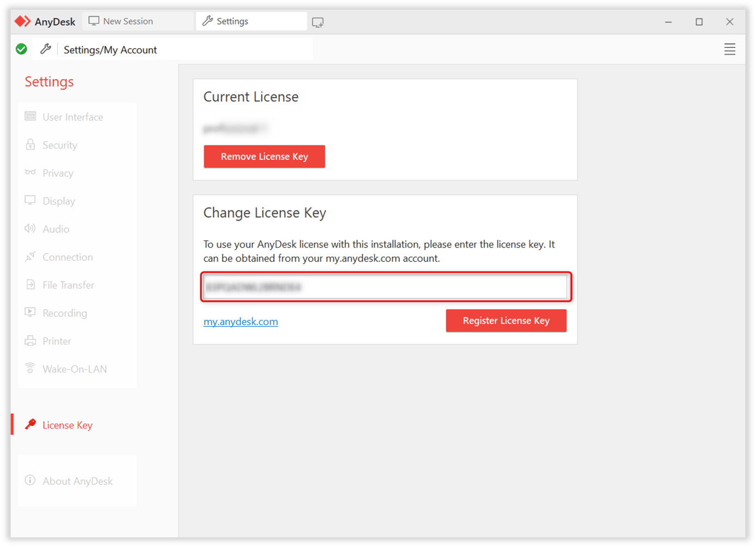The image size is (756, 547).
Task: Click the Wake-On-LAN signal icon
Action: 31,368
